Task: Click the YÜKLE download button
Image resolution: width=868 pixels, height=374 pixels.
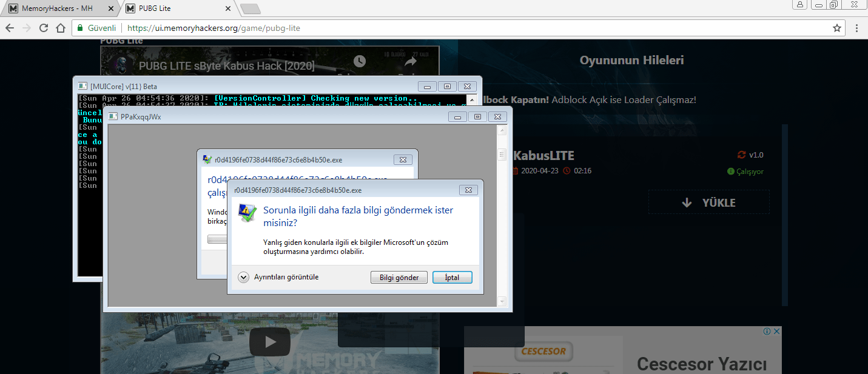Action: coord(708,202)
